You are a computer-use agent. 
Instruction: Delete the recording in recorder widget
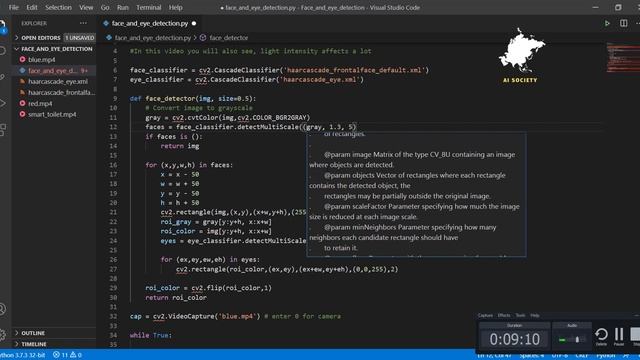[x=601, y=336]
